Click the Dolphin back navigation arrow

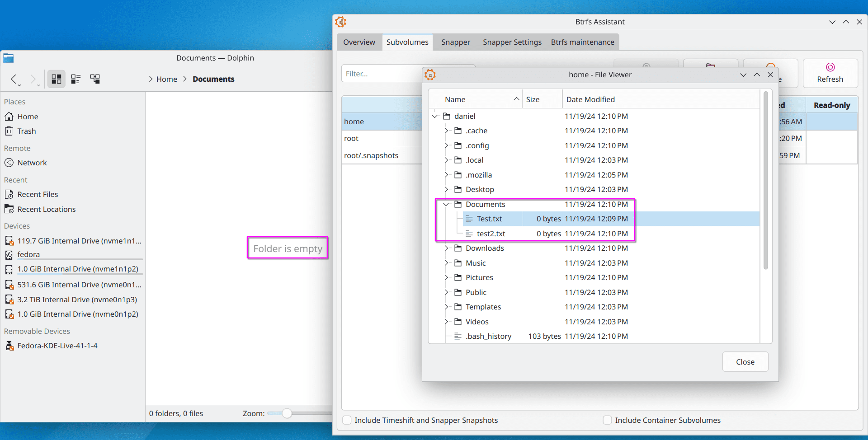[x=14, y=80]
